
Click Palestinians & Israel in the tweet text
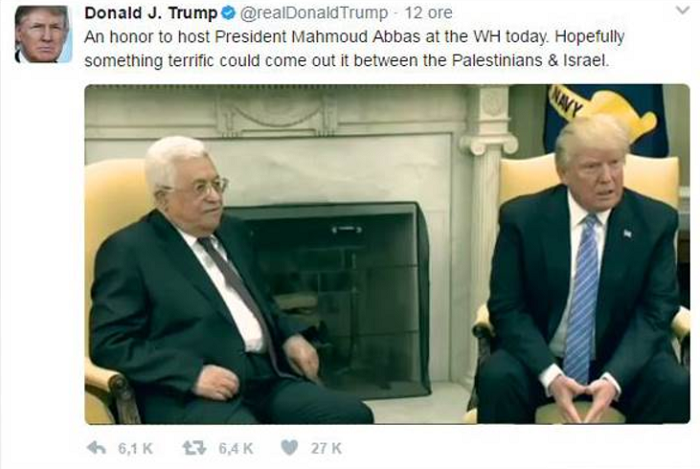(x=530, y=60)
